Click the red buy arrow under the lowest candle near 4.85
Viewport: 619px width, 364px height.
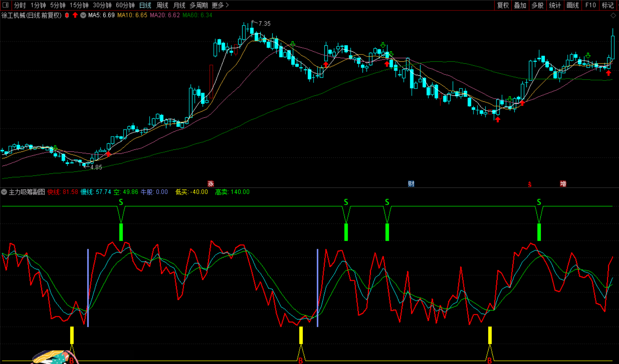tap(108, 154)
